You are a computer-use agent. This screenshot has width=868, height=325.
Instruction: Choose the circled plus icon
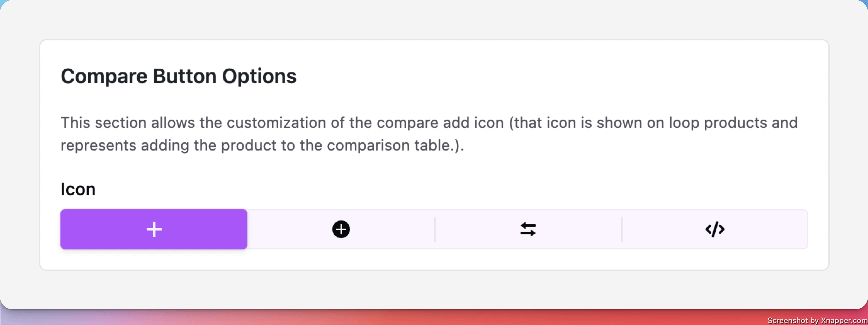[341, 229]
